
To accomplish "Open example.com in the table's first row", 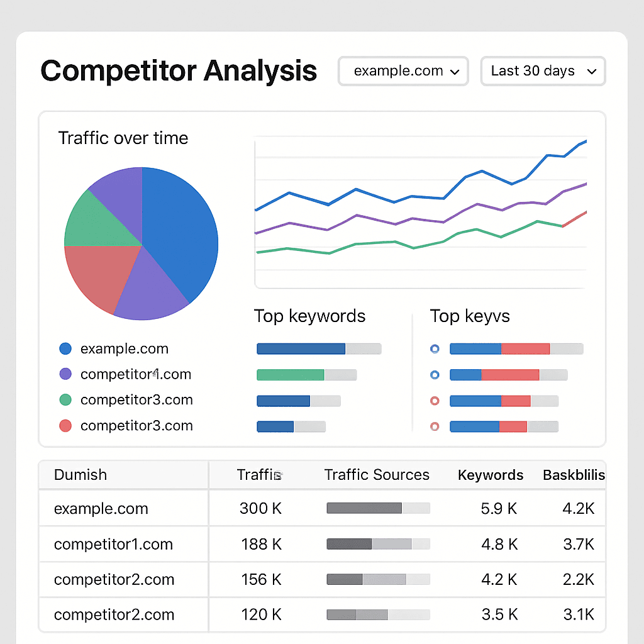I will click(101, 508).
